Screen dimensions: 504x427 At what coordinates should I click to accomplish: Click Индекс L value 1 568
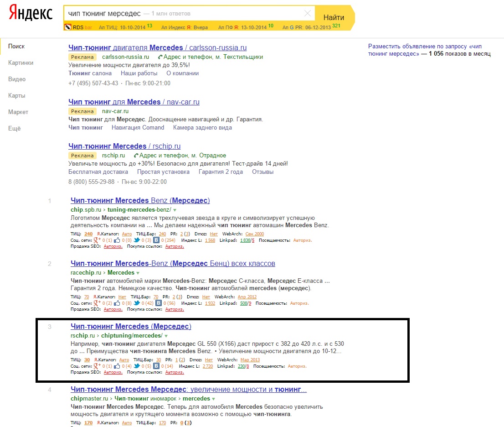point(210,240)
